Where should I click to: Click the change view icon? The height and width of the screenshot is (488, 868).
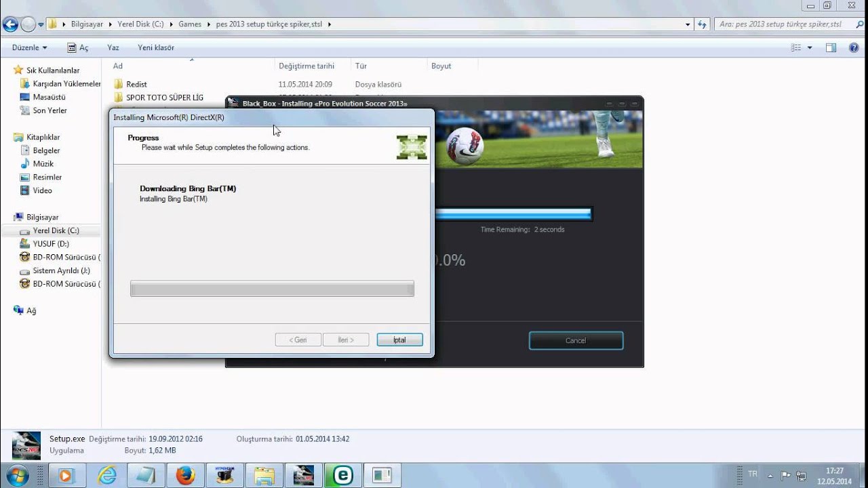coord(796,47)
